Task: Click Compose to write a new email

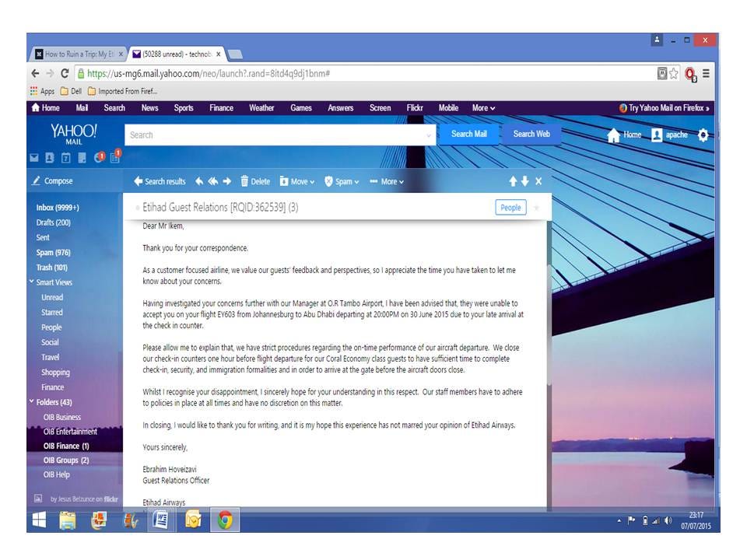Action: (x=52, y=181)
